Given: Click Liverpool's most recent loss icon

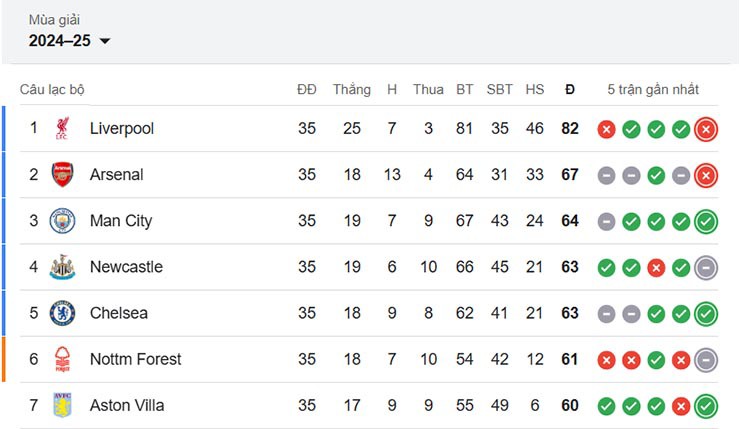Looking at the screenshot, I should (706, 129).
